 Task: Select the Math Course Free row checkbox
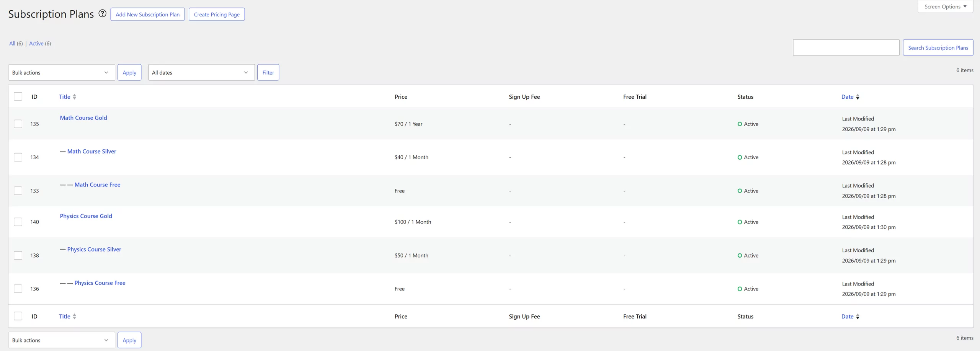point(18,191)
